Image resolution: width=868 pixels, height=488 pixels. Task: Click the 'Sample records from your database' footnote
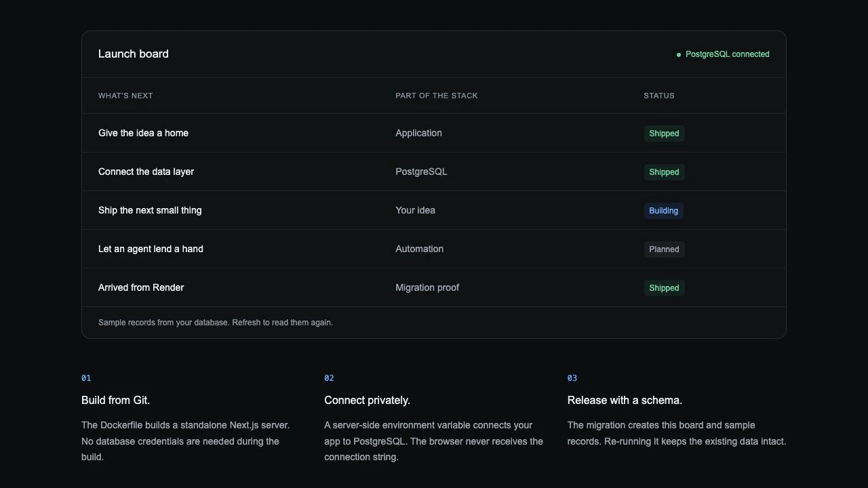point(216,323)
